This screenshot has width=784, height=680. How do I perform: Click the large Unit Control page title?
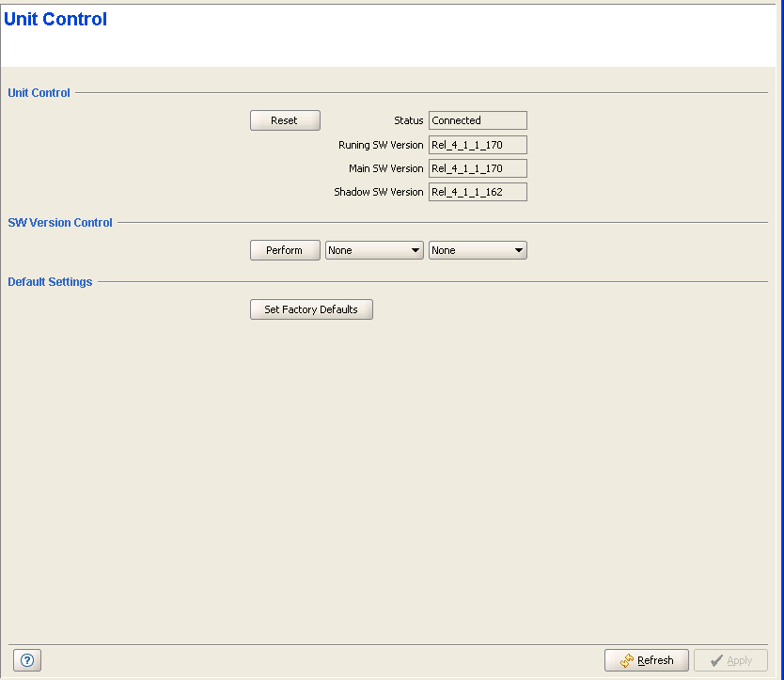click(x=55, y=20)
